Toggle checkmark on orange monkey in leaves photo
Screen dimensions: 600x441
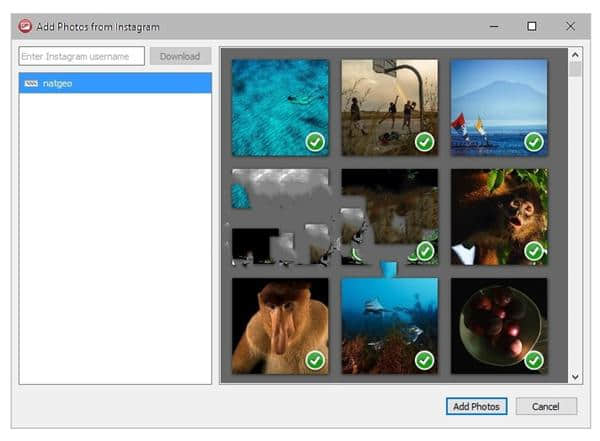533,250
